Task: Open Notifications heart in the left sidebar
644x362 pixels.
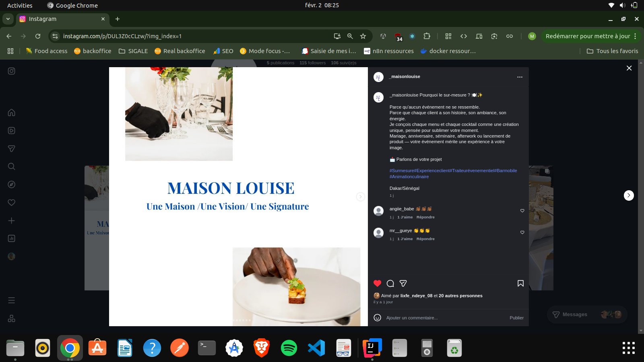Action: (x=12, y=203)
